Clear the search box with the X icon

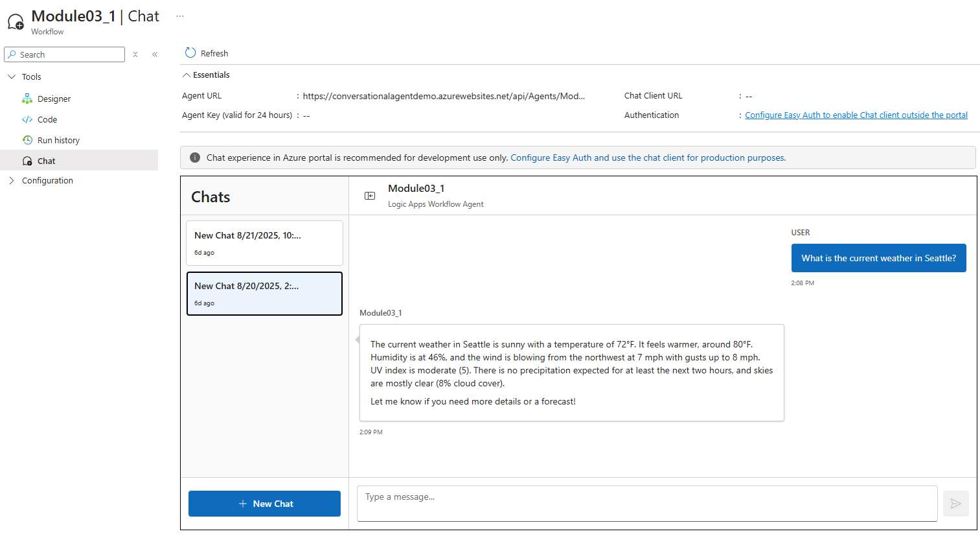[x=135, y=54]
